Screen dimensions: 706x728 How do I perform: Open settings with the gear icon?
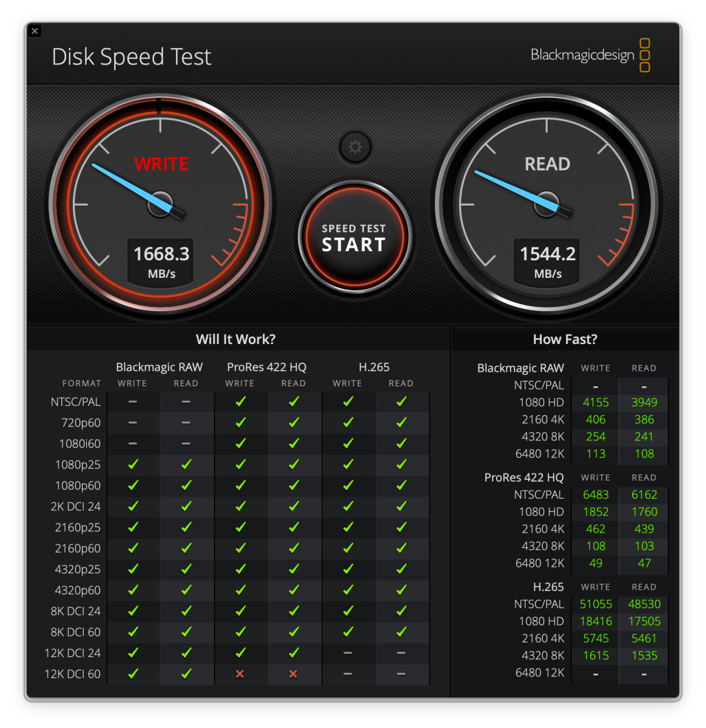click(355, 147)
